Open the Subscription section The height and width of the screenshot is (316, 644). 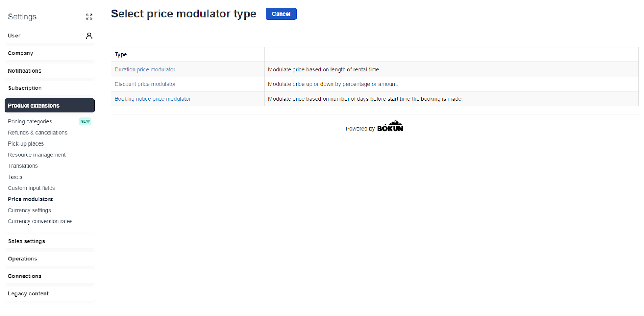[x=50, y=88]
